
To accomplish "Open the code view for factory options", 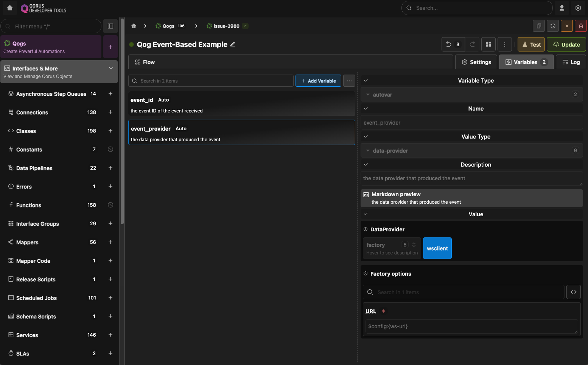I will 573,292.
